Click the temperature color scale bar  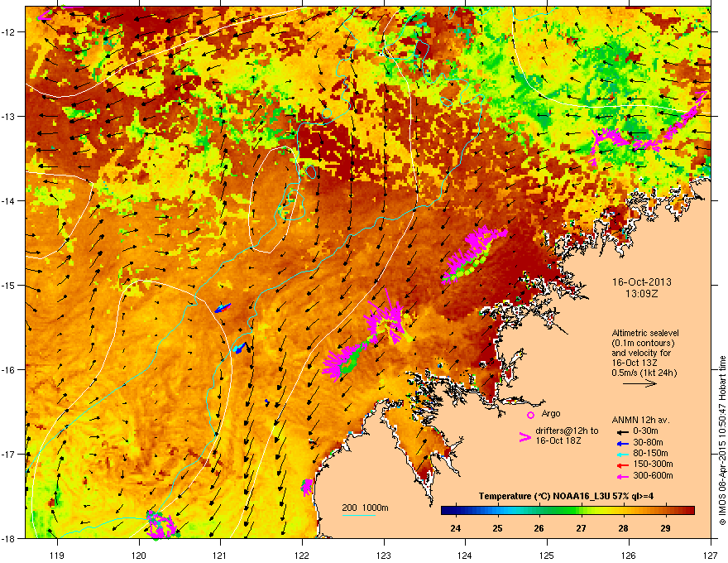(x=568, y=511)
